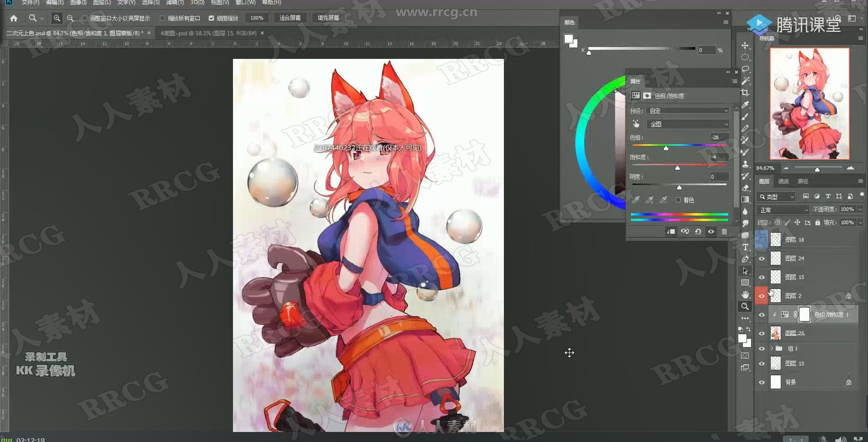
Task: Select Zoom In magnifier in options bar
Action: pos(57,18)
